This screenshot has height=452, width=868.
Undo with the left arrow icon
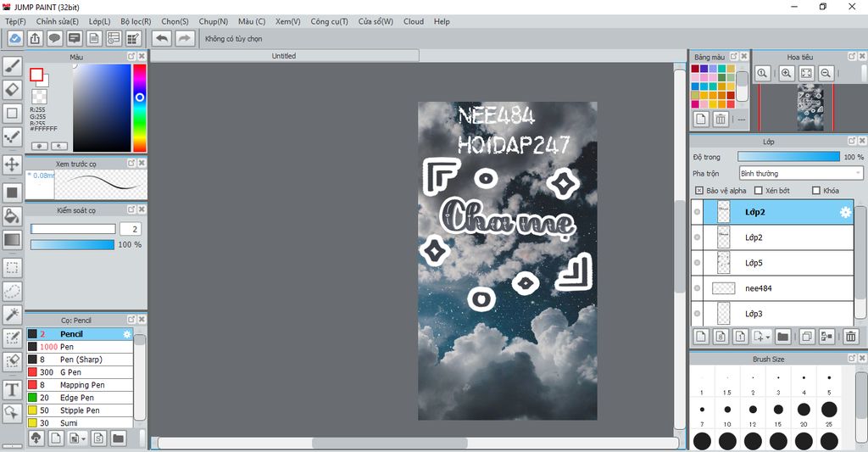162,39
